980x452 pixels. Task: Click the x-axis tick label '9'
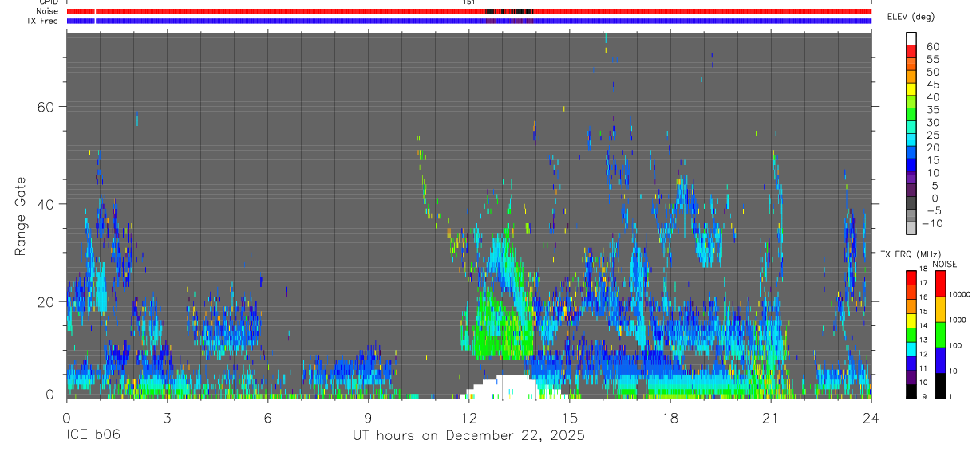click(368, 417)
